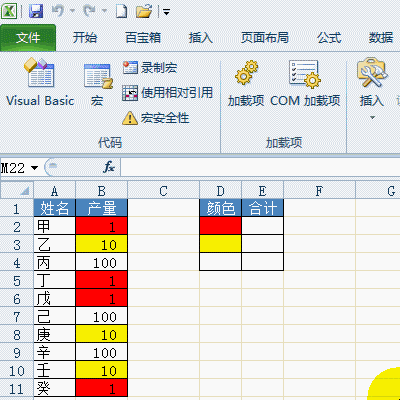The height and width of the screenshot is (400, 400).
Task: Select cell with name 甲
Action: pos(55,227)
